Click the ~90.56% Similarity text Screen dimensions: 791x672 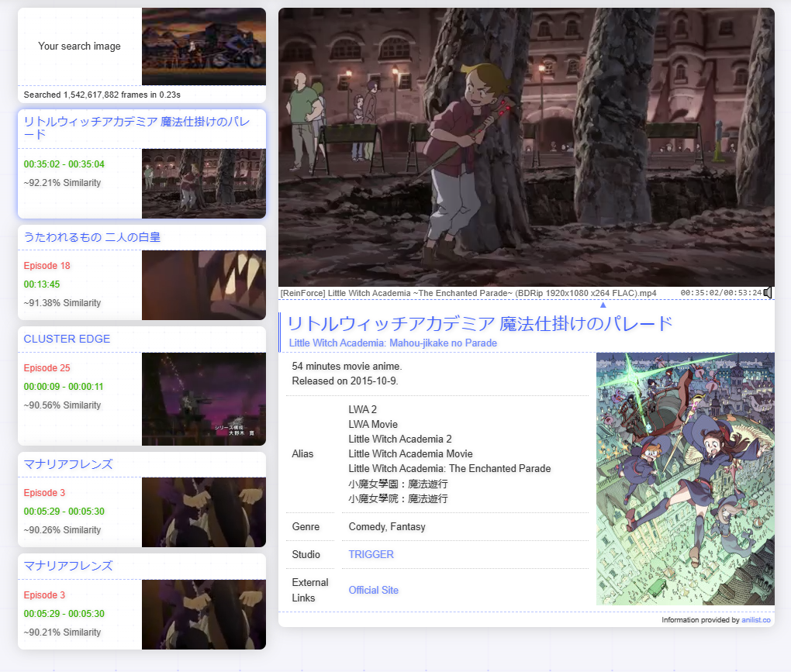[x=62, y=405]
